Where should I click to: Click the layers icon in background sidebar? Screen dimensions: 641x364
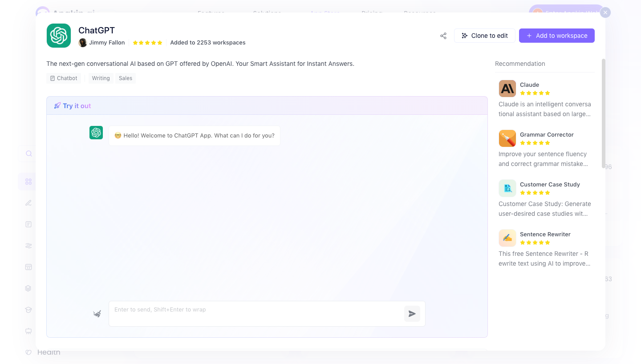(28, 288)
